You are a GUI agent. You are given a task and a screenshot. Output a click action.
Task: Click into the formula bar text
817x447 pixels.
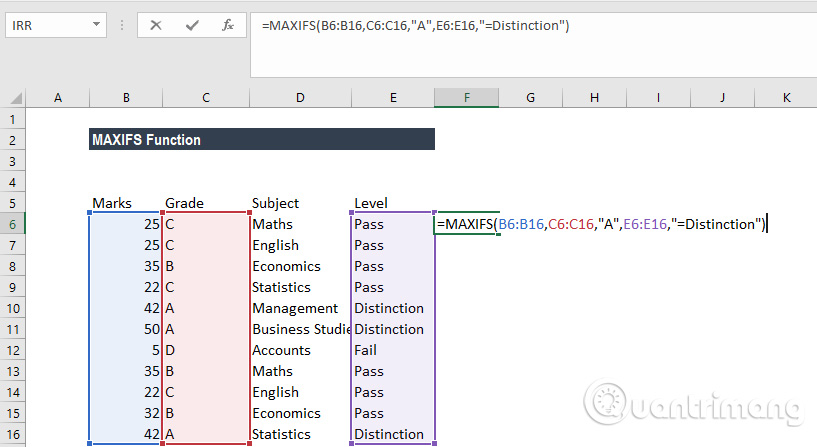[415, 26]
